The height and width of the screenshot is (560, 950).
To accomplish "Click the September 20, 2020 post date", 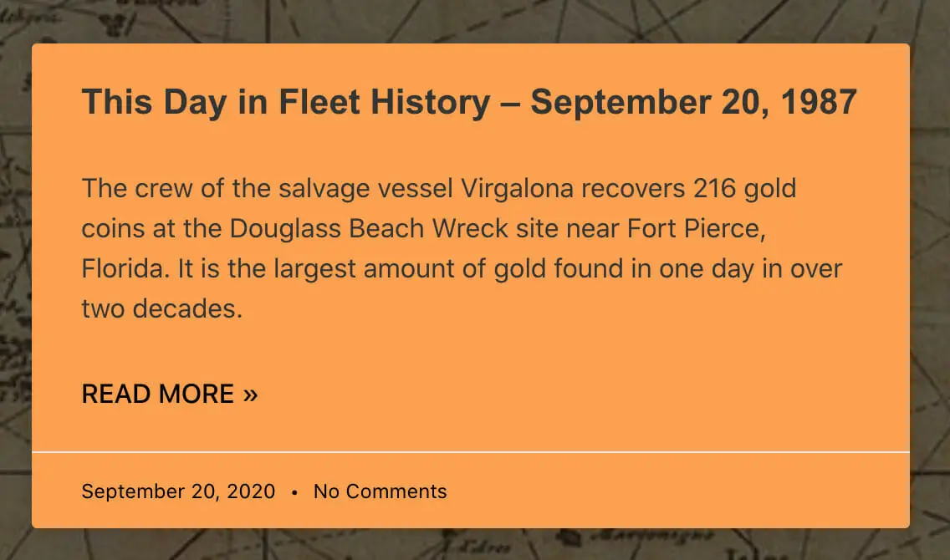I will (x=178, y=491).
